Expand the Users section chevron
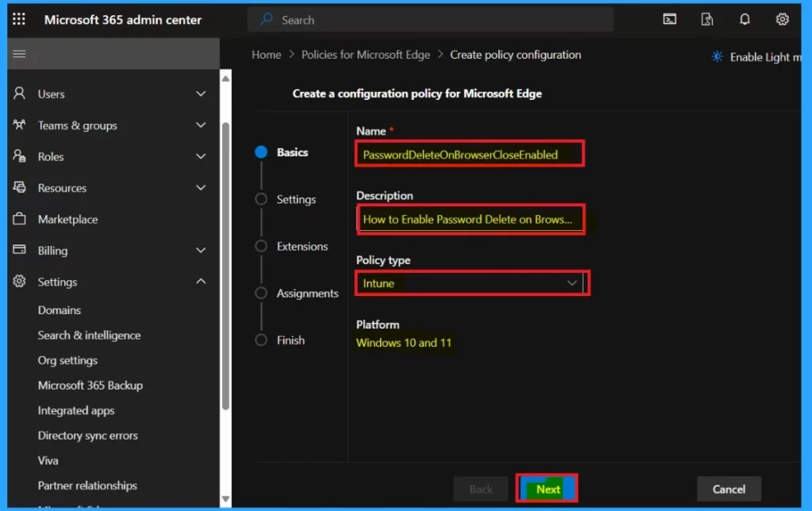The width and height of the screenshot is (812, 511). 201,94
